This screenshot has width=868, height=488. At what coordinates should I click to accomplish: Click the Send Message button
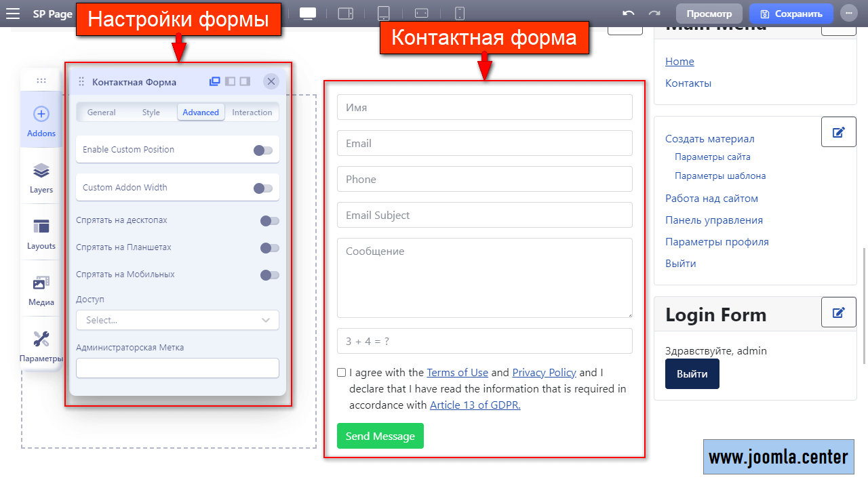coord(380,436)
